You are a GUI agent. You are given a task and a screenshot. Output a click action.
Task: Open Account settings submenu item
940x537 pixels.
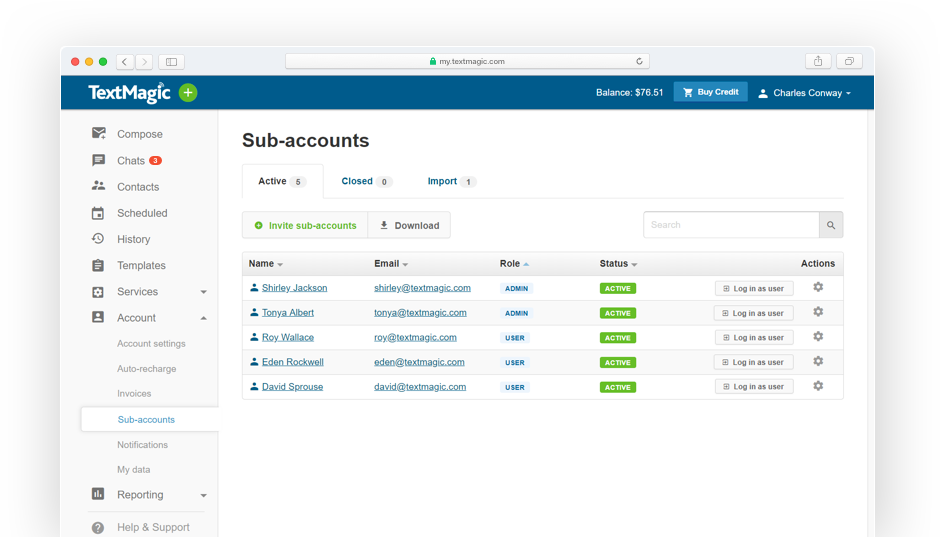point(151,343)
